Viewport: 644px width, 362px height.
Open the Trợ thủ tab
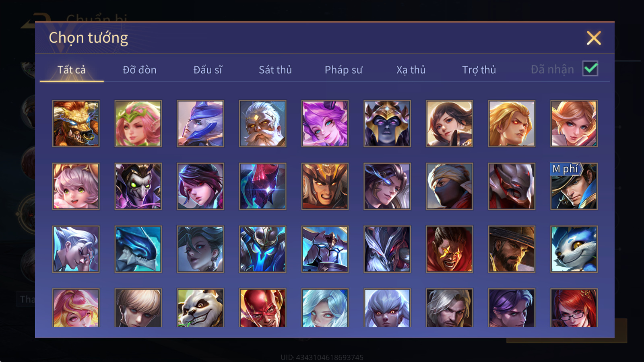coord(479,70)
